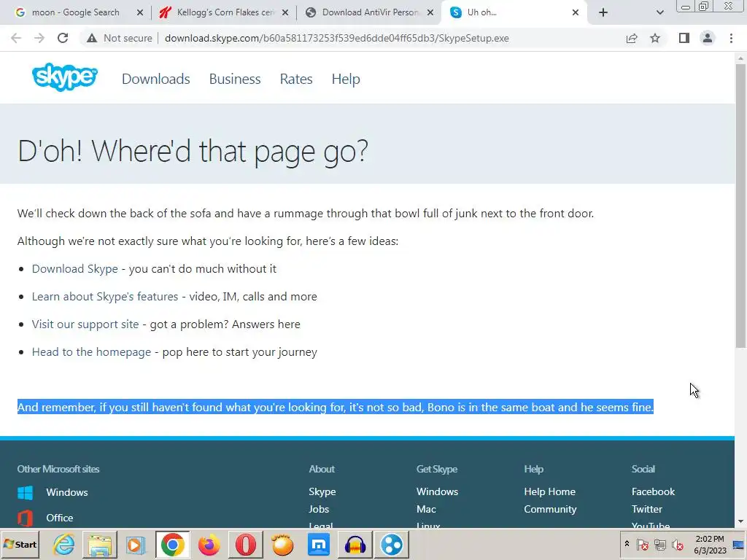Close the Kellogg's Corn Flakes tab
The image size is (747, 560).
(285, 13)
